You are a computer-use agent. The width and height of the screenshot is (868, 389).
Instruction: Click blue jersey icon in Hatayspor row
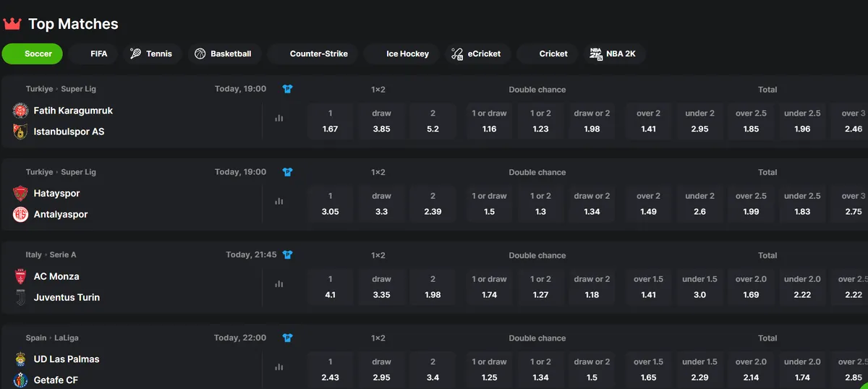point(287,172)
